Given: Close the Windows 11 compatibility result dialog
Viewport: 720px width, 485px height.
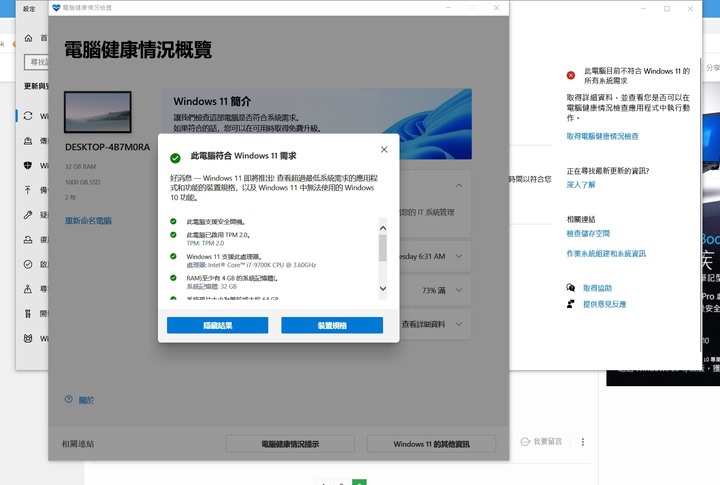Looking at the screenshot, I should pos(384,149).
